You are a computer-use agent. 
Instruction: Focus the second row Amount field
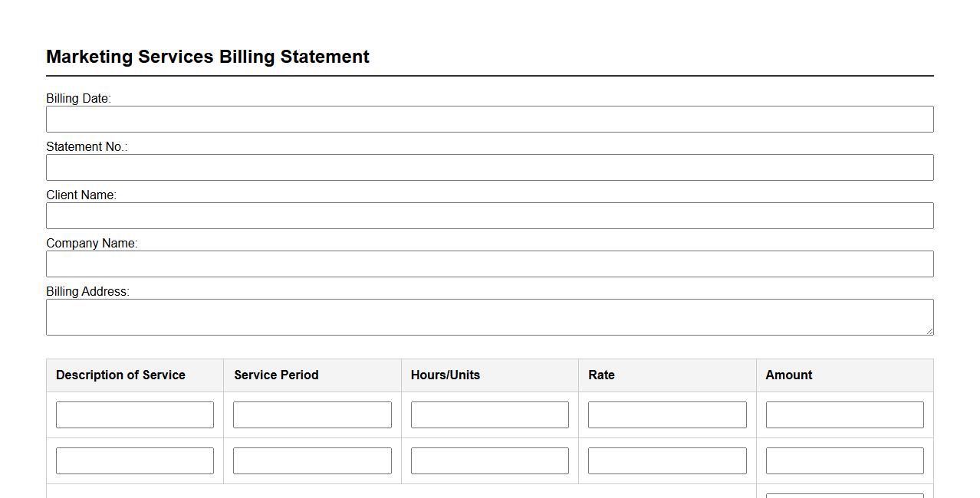point(844,461)
